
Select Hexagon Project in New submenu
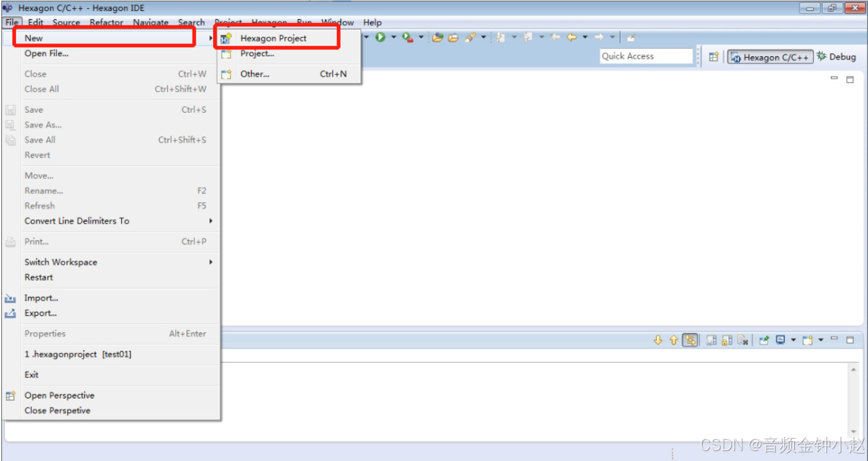click(x=289, y=38)
